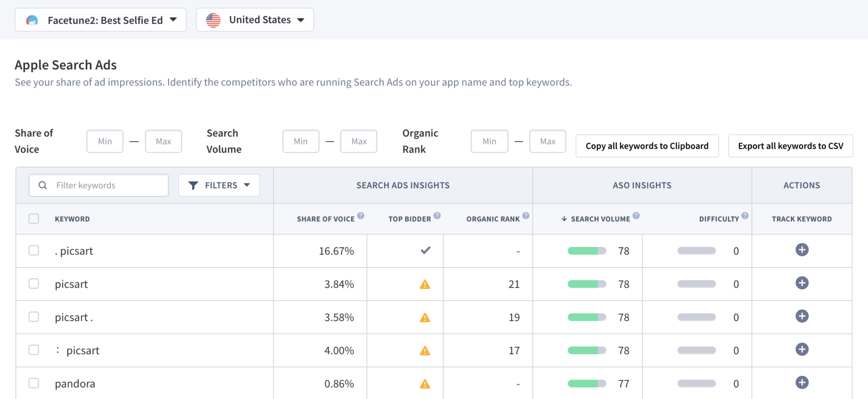Click the '16.67%' share of voice value
868x399 pixels.
coord(336,251)
